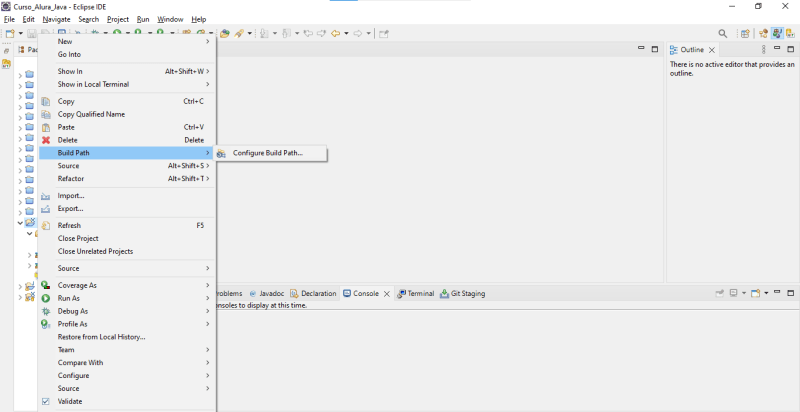Open the Configure submenu
This screenshot has width=800, height=412.
pyautogui.click(x=128, y=375)
